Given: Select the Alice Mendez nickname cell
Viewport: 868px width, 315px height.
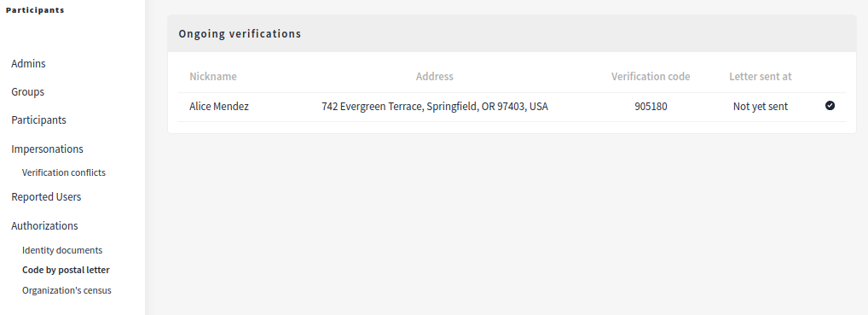Looking at the screenshot, I should 219,107.
